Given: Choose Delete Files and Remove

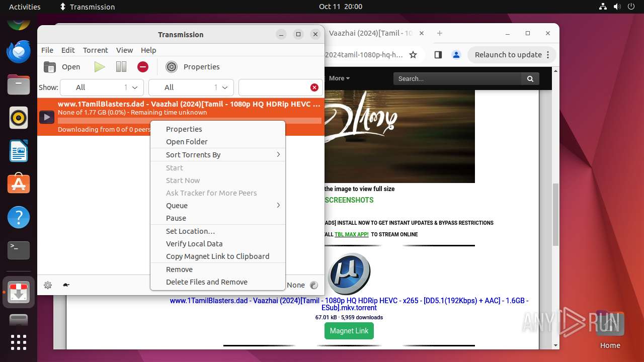Looking at the screenshot, I should [x=218, y=282].
